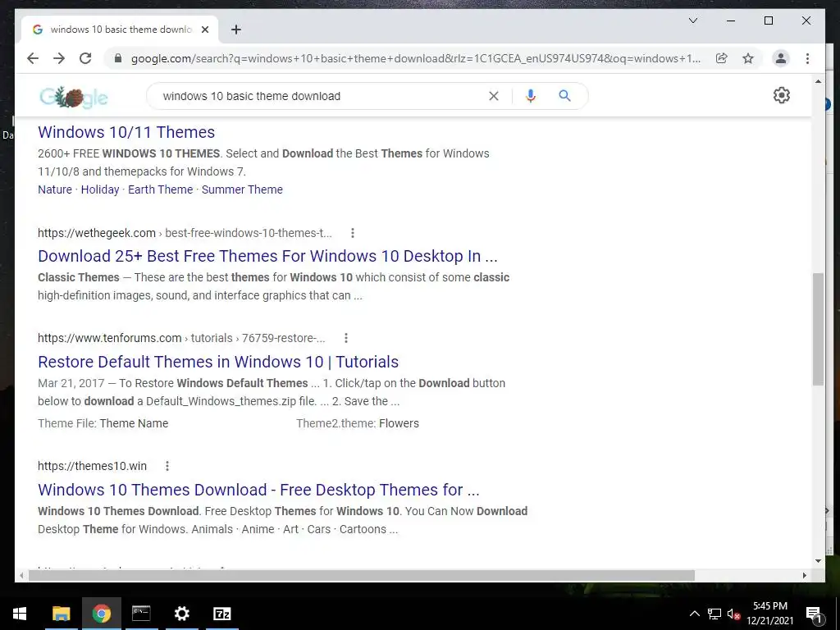Click the vertical scrollbar thumb
Viewport: 840px width, 630px height.
click(x=818, y=329)
